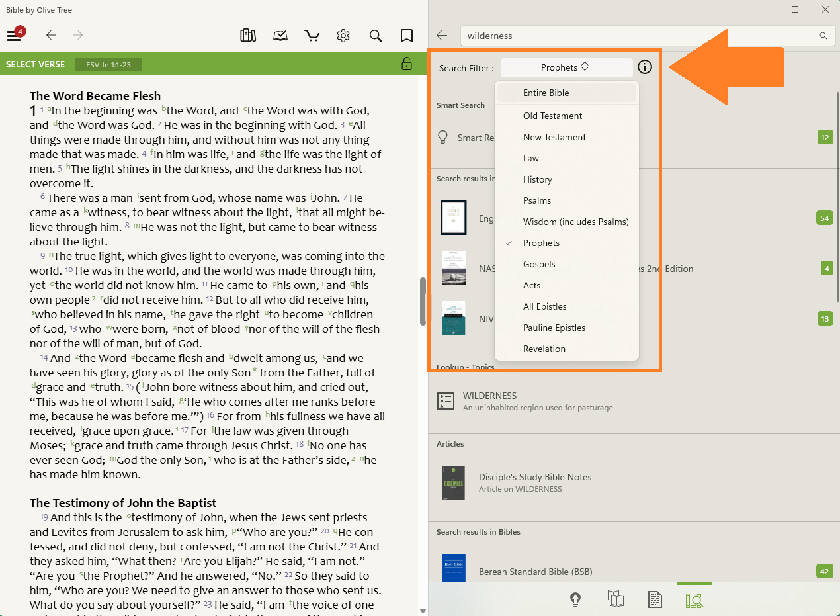Screen dimensions: 840x616
Task: Click Search Filter label text
Action: [x=466, y=68]
